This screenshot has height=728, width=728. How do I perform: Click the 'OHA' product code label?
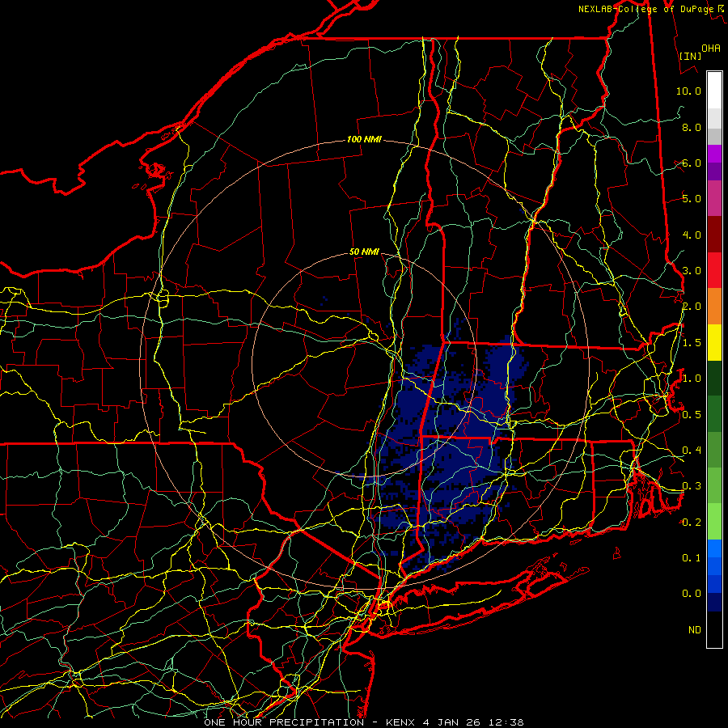pos(711,48)
